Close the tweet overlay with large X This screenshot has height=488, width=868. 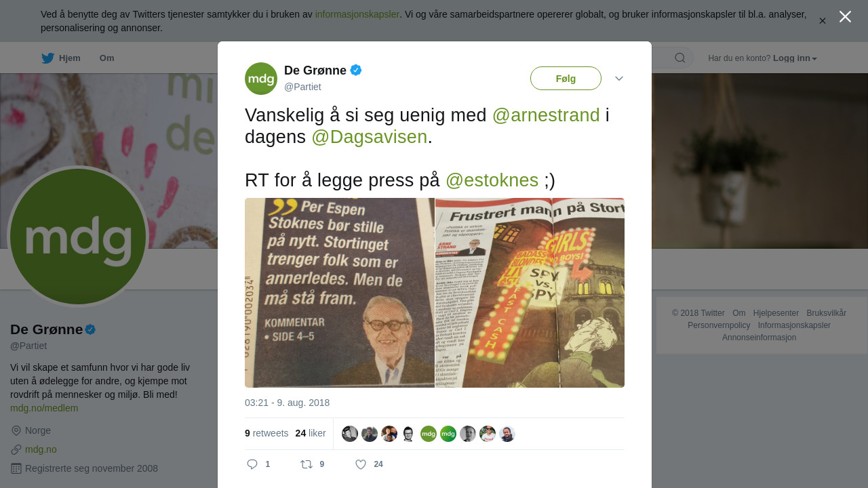[x=845, y=17]
